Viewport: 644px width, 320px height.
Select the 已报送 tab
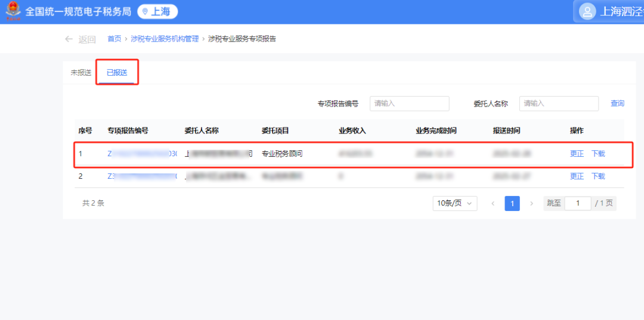pos(117,73)
